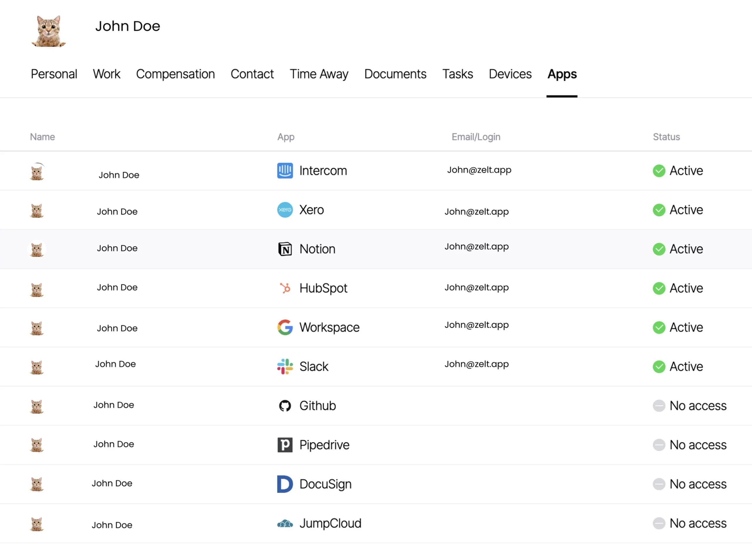This screenshot has width=752, height=560.
Task: Click the HubSpot app name
Action: pyautogui.click(x=323, y=288)
